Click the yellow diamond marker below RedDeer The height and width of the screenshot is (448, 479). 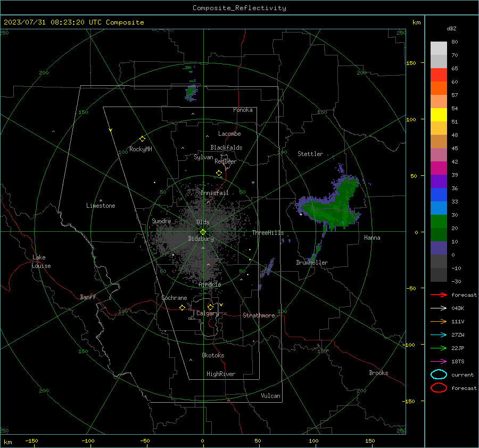click(x=219, y=173)
